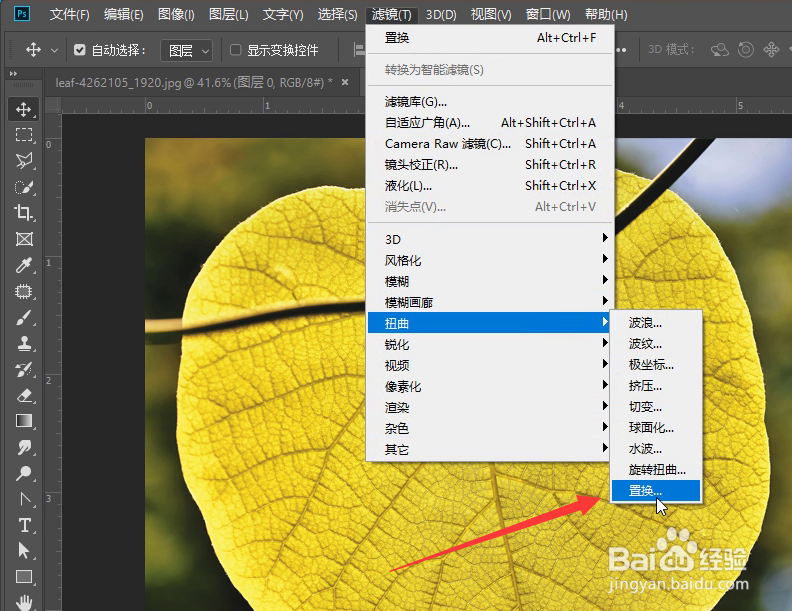Choose 液化(L)... filter
792x611 pixels.
point(489,186)
